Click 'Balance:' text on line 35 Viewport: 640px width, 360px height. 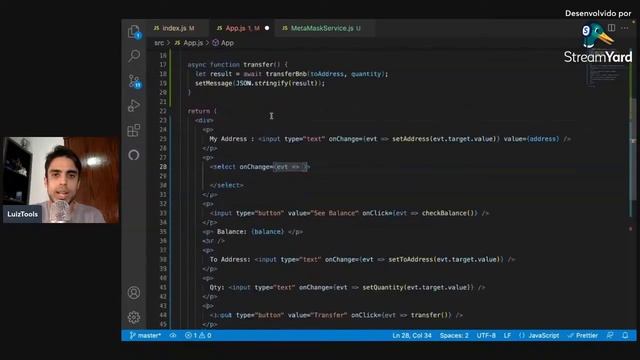coord(232,231)
